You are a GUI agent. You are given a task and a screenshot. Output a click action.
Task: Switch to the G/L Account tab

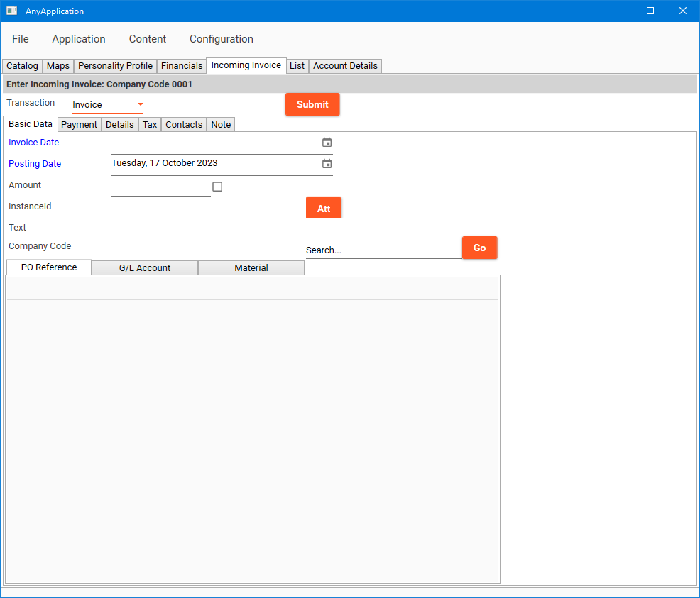pos(145,268)
